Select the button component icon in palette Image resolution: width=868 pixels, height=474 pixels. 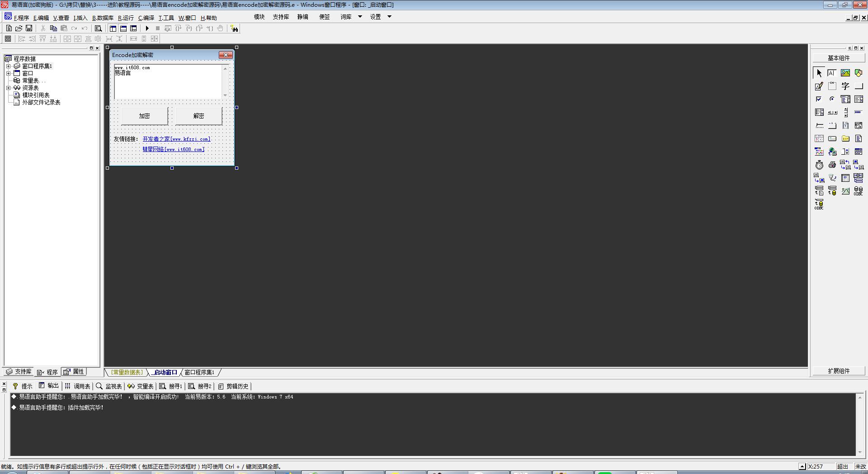(859, 86)
